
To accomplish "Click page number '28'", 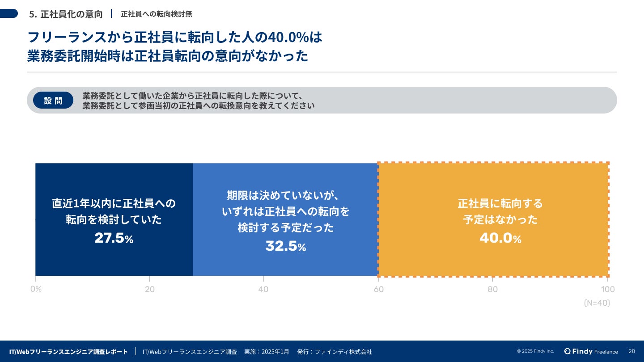I will (x=631, y=351).
